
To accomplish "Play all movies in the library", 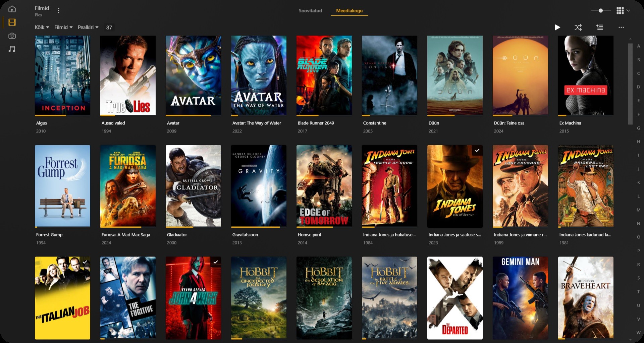I will click(x=557, y=27).
